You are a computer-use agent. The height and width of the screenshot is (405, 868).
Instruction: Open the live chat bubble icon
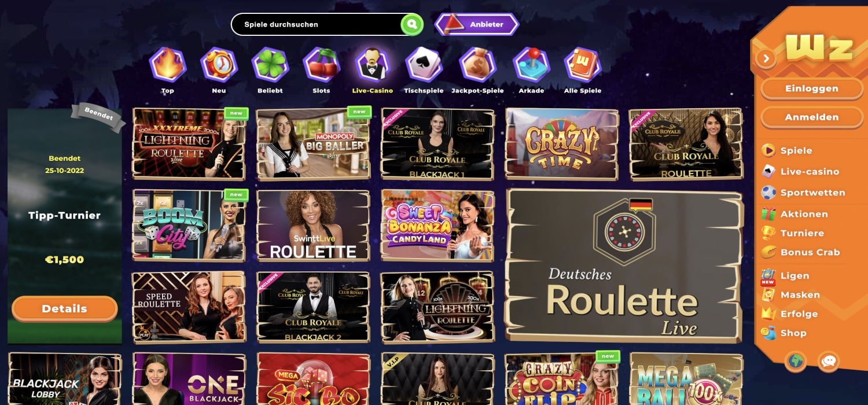coord(829,362)
